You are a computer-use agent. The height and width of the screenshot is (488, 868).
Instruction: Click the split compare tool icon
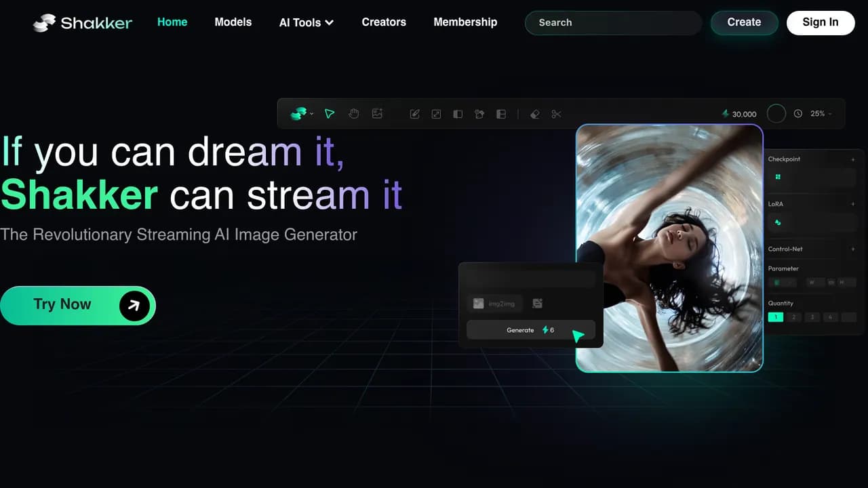tap(458, 114)
